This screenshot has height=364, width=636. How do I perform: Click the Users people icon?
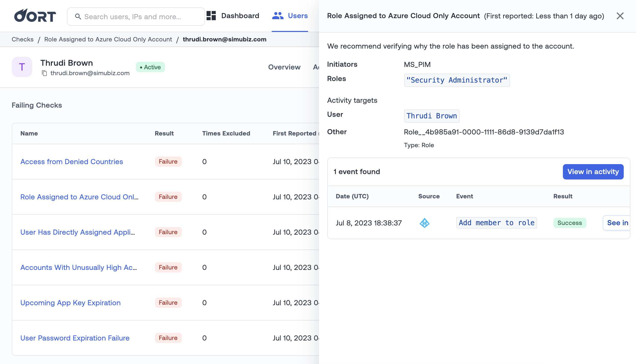tap(278, 16)
